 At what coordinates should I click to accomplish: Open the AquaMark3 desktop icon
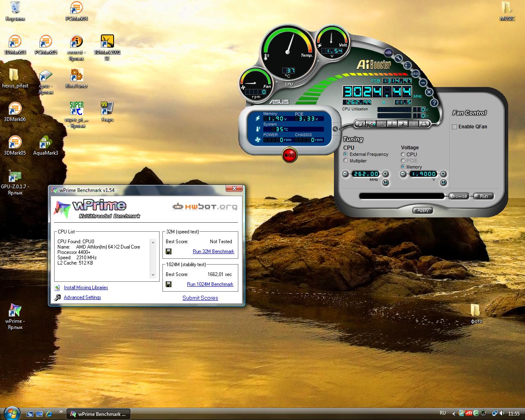46,146
